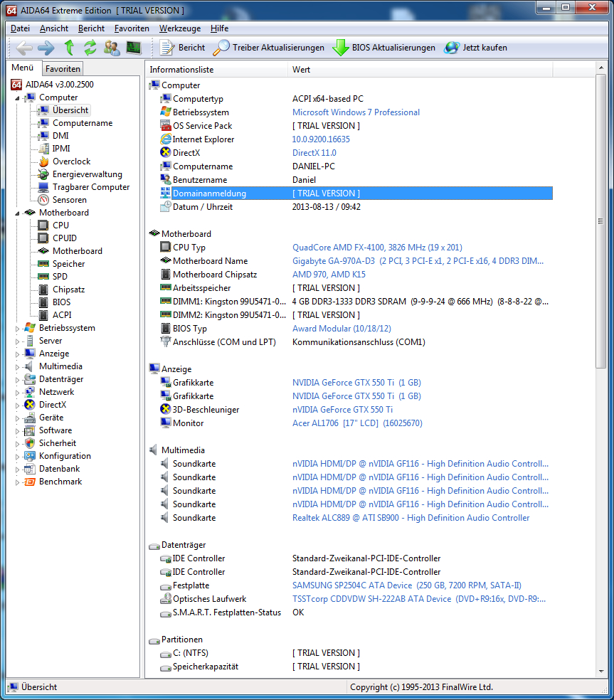Select the Software tree item

(55, 430)
